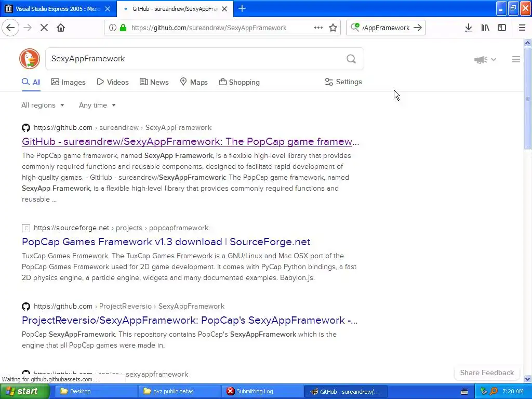532x399 pixels.
Task: Open the DuckDuckGo side menu
Action: 516,59
